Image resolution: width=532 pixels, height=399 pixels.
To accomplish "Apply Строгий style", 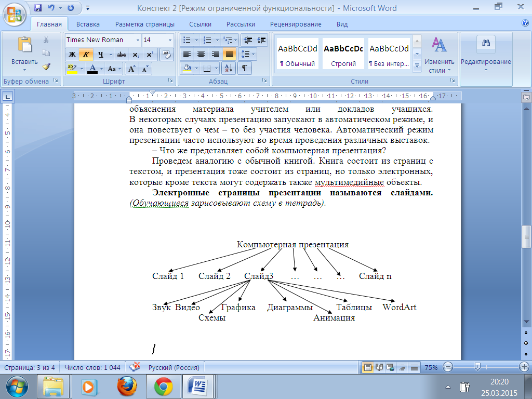I will [x=343, y=54].
